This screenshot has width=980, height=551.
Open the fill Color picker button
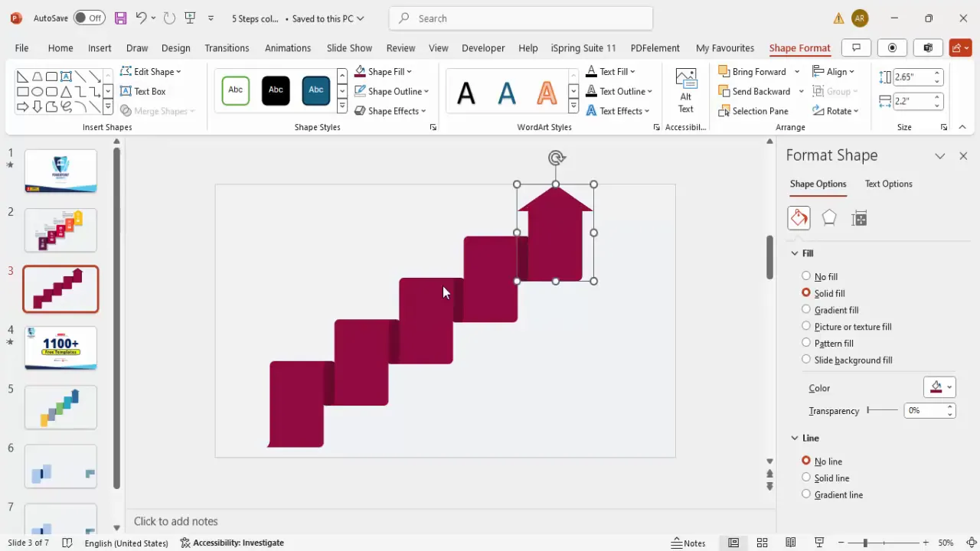pos(939,387)
